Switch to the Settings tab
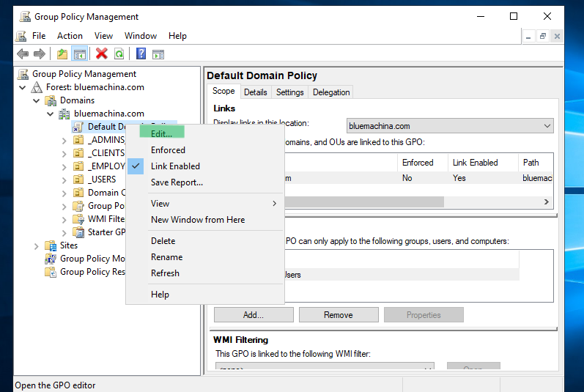 click(x=289, y=92)
